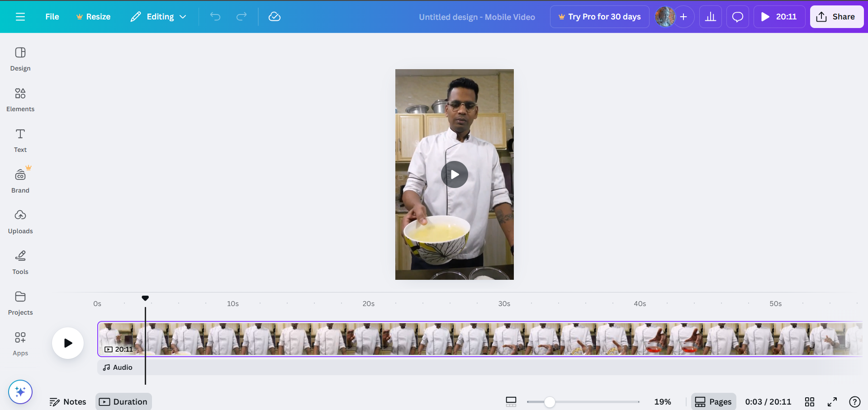Add collaborator with the plus button

pyautogui.click(x=683, y=17)
